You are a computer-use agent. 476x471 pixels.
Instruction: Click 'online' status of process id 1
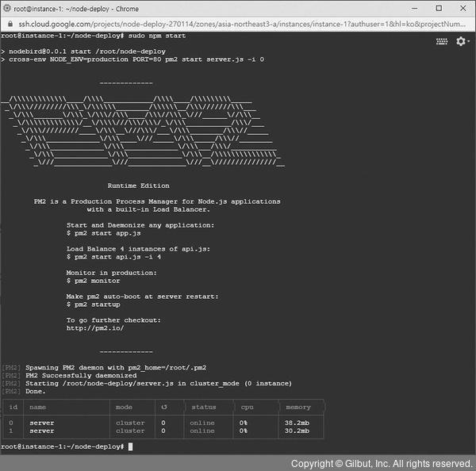[x=202, y=431]
